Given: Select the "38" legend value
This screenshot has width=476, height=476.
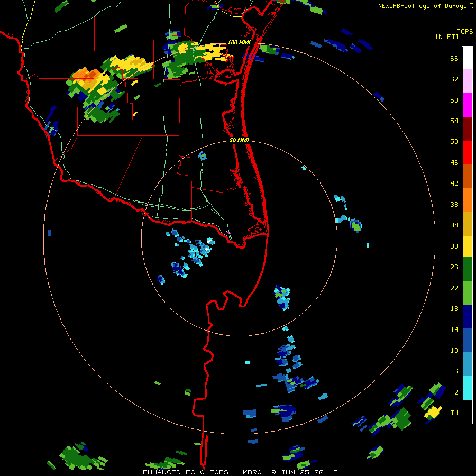Looking at the screenshot, I should (454, 205).
